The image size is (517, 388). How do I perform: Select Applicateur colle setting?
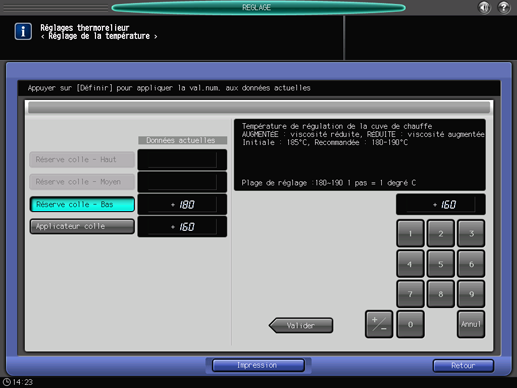(82, 226)
